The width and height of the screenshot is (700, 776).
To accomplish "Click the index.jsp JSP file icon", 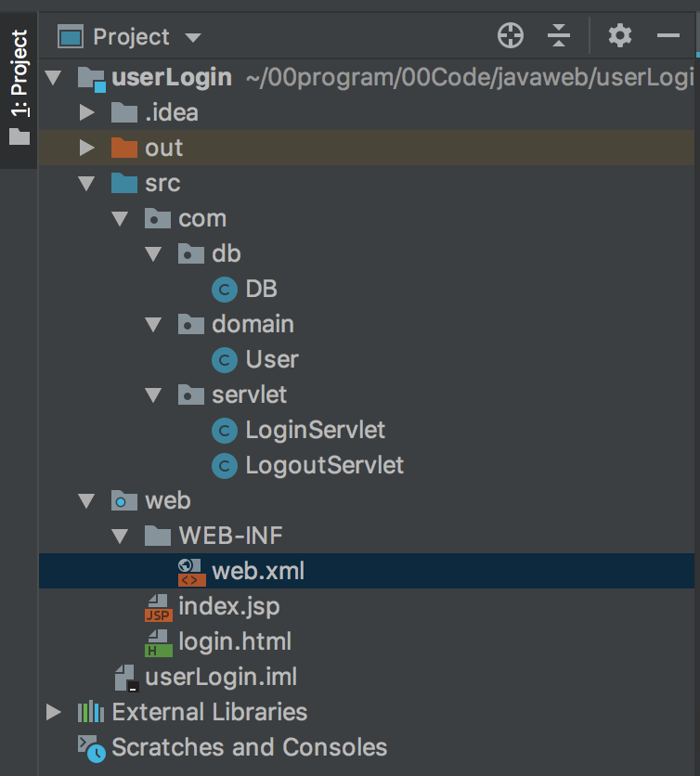I will coord(159,608).
